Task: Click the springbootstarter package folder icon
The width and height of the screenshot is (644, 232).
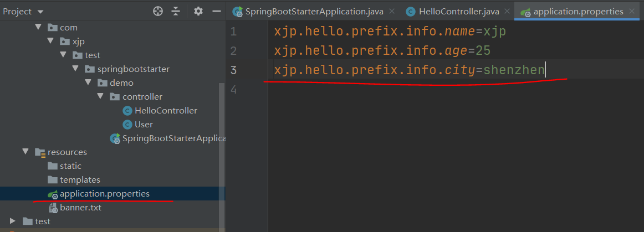Action: click(90, 69)
